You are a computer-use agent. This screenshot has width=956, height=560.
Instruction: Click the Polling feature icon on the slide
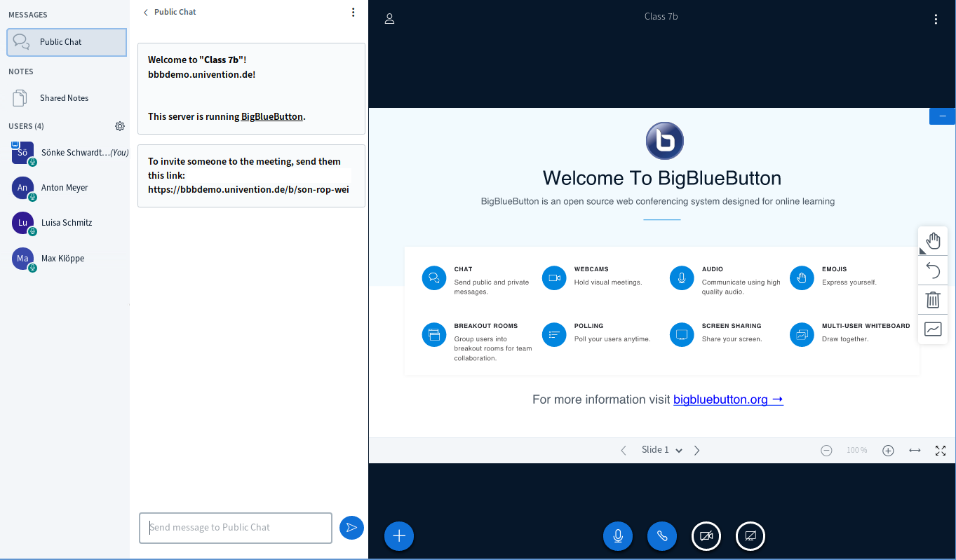554,334
